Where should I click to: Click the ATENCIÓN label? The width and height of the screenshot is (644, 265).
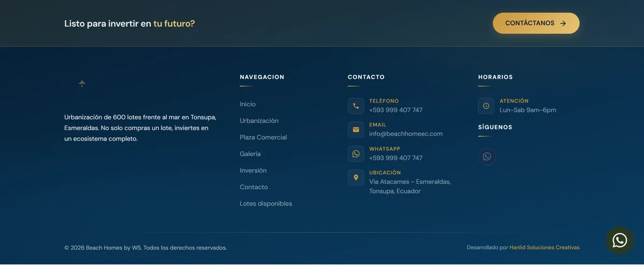tap(514, 101)
